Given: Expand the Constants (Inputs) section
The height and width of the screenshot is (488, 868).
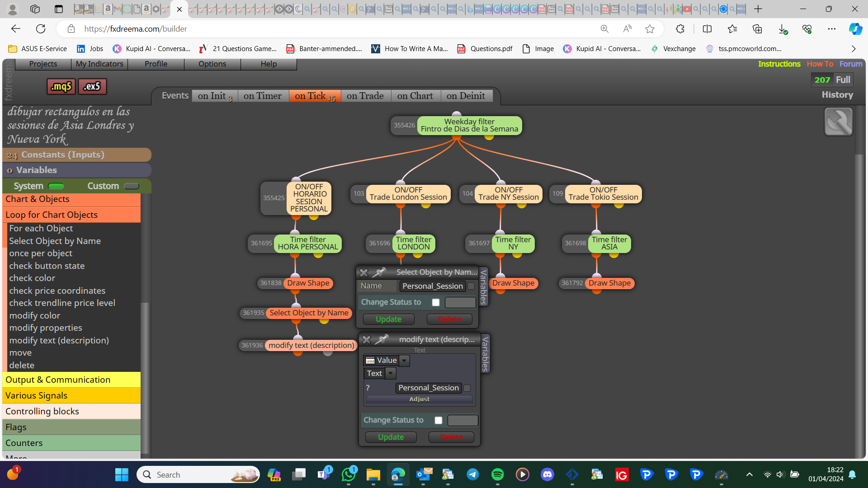Looking at the screenshot, I should coord(77,155).
